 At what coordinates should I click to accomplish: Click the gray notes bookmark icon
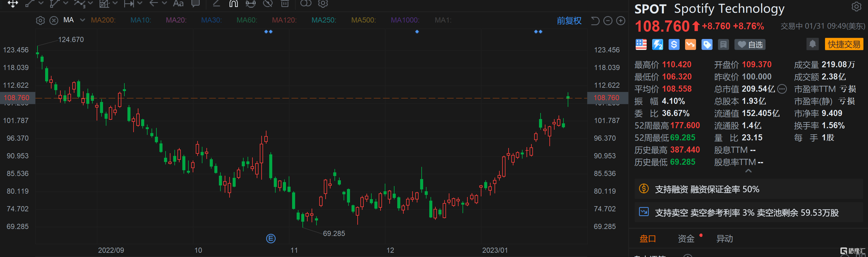(x=723, y=44)
